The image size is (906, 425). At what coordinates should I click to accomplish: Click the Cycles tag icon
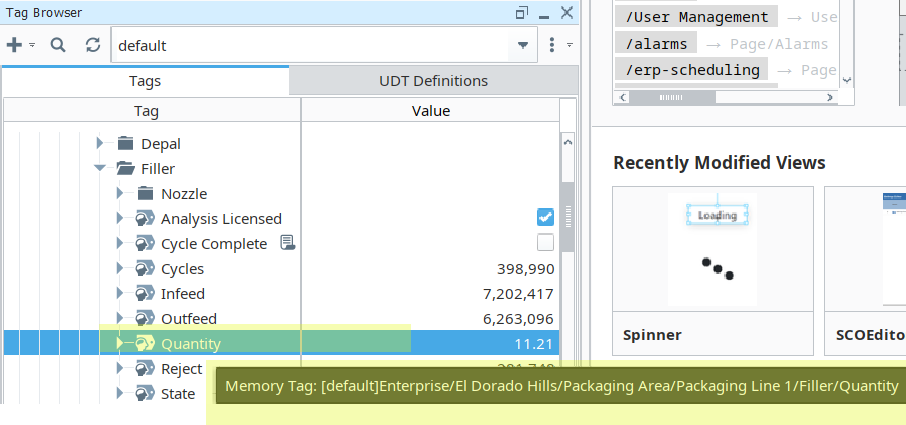146,269
